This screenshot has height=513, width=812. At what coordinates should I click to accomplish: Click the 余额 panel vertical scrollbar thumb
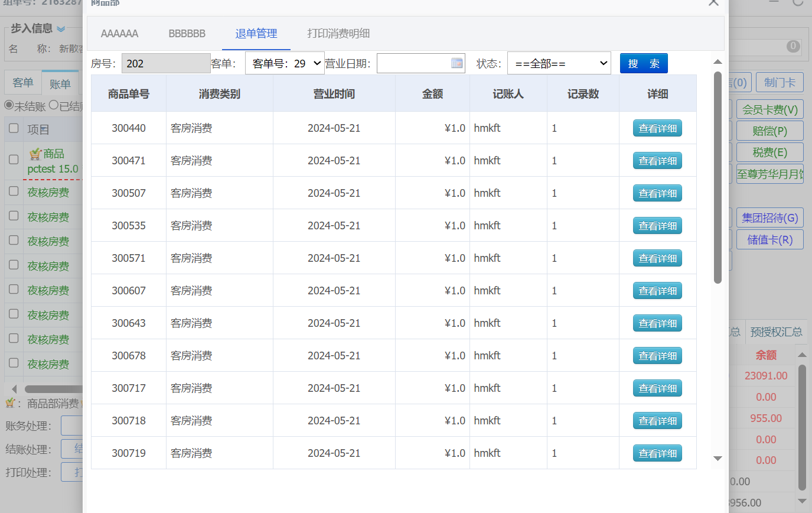[802, 427]
